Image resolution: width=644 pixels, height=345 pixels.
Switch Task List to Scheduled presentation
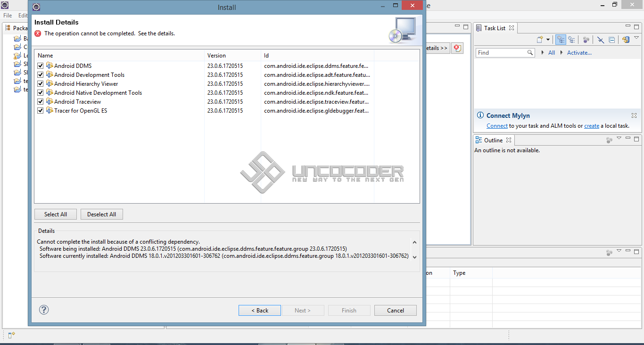[571, 40]
